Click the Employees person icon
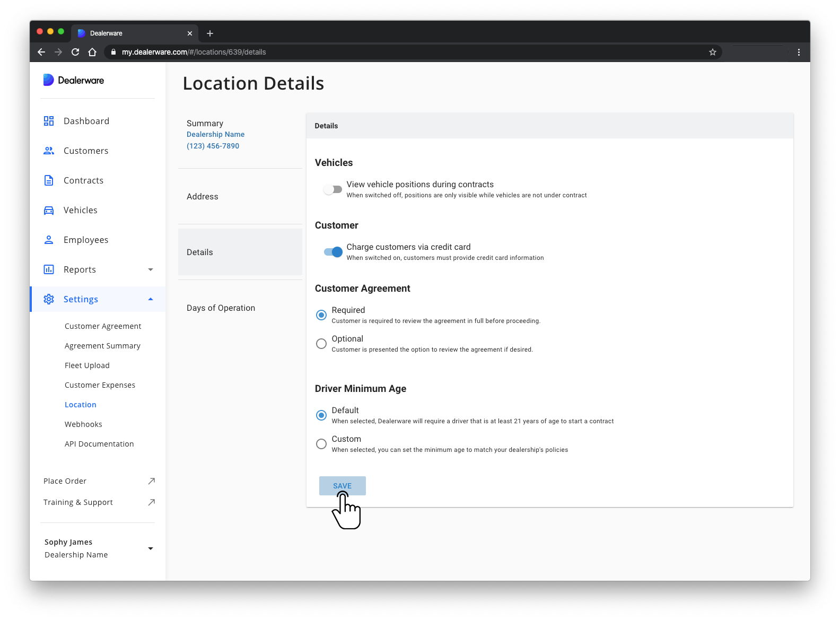 tap(49, 240)
